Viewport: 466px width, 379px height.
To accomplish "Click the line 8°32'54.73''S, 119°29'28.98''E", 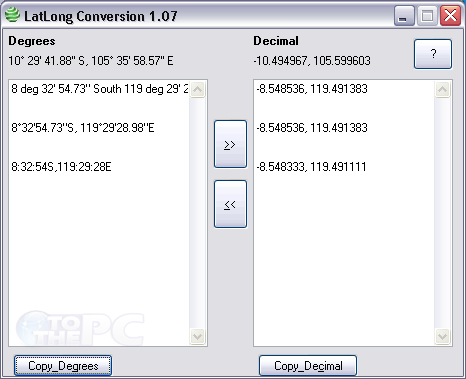I will [83, 128].
